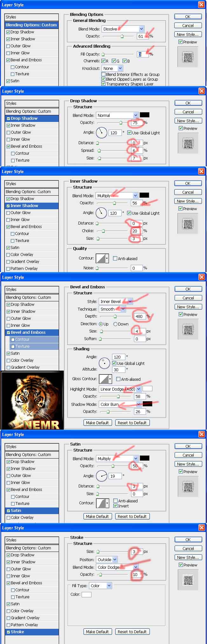Open Highlight Mode dropdown Linear Dodge (Add)
Image resolution: width=207 pixels, height=644 pixels.
point(120,389)
